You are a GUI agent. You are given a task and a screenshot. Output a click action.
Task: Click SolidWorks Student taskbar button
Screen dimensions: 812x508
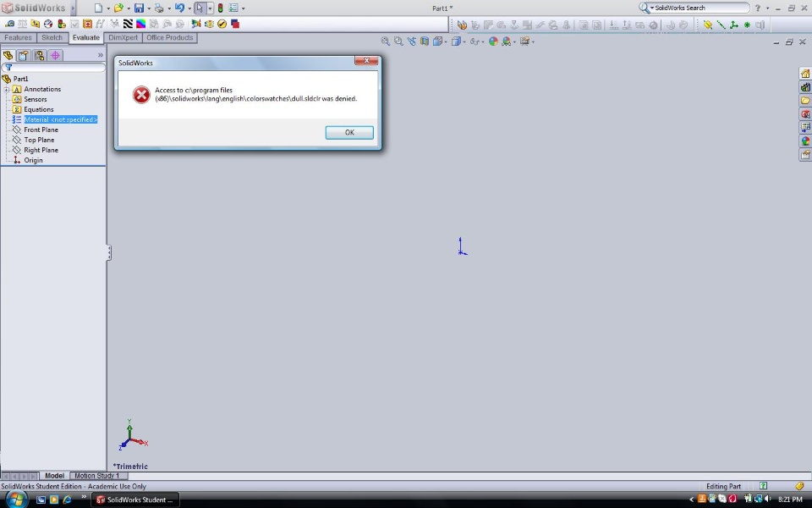tap(135, 500)
